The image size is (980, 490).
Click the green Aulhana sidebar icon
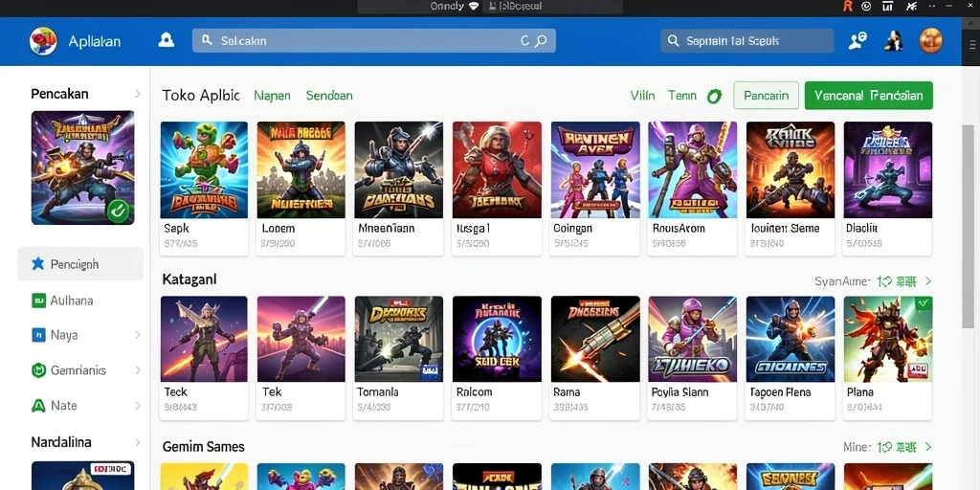coord(38,301)
